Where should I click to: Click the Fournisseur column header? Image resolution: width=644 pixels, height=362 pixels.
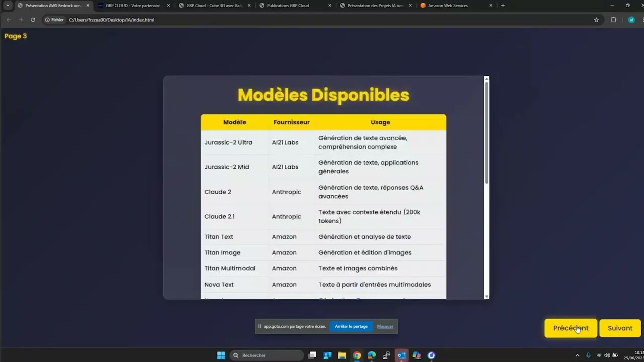click(x=292, y=122)
